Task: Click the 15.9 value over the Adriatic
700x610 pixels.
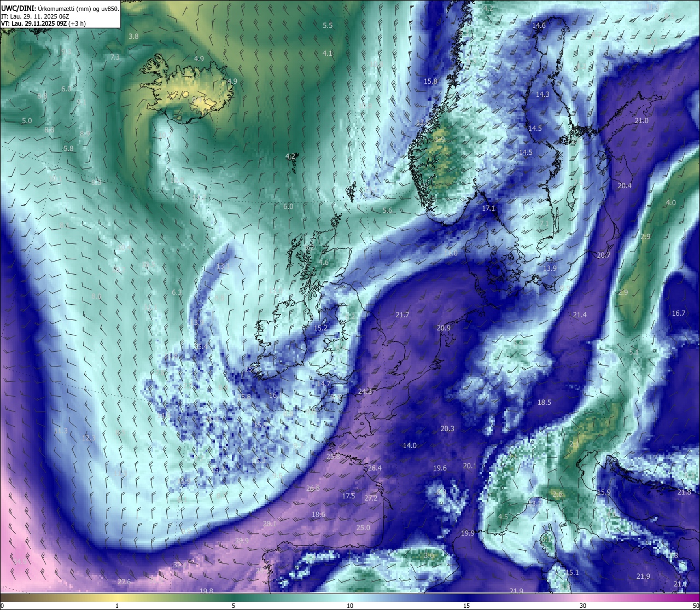Action: tap(604, 492)
